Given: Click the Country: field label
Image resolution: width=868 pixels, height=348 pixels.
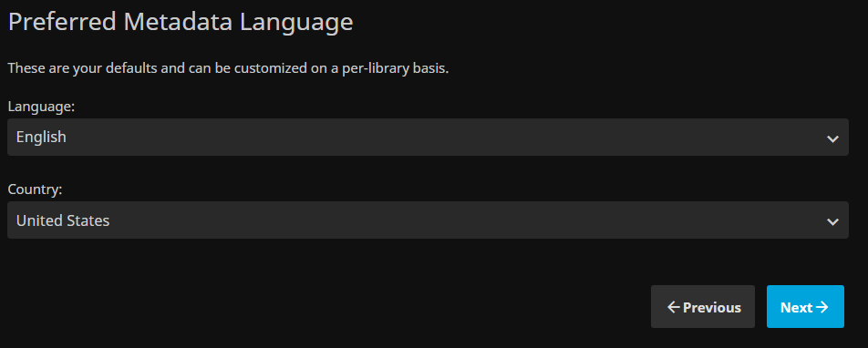Looking at the screenshot, I should 35,189.
